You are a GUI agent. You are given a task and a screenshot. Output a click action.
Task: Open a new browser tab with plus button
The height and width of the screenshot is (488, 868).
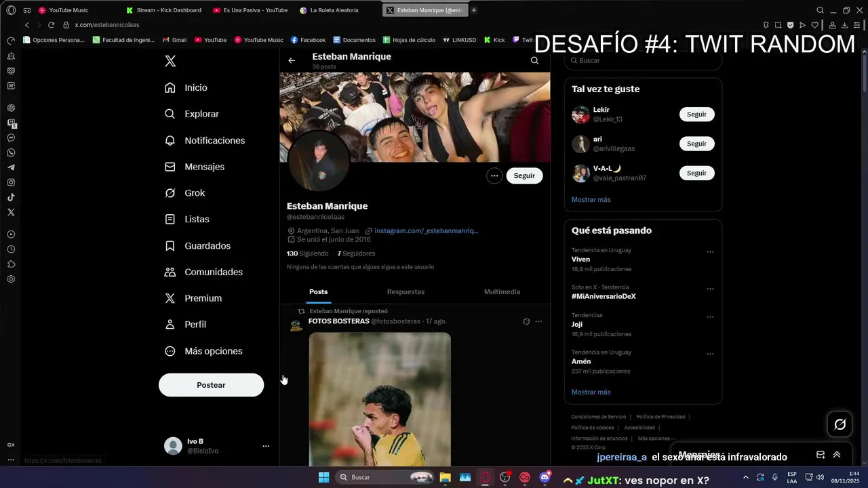[x=474, y=10]
